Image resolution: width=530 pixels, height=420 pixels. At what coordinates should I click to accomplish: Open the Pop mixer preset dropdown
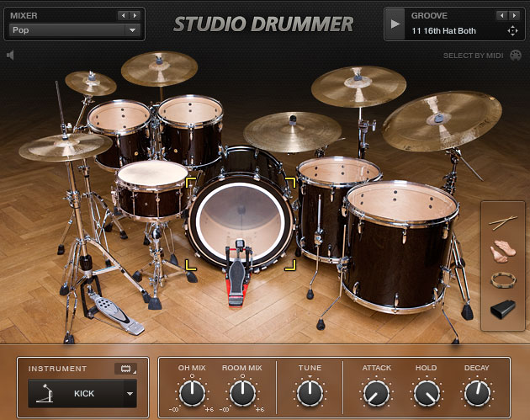(x=74, y=30)
